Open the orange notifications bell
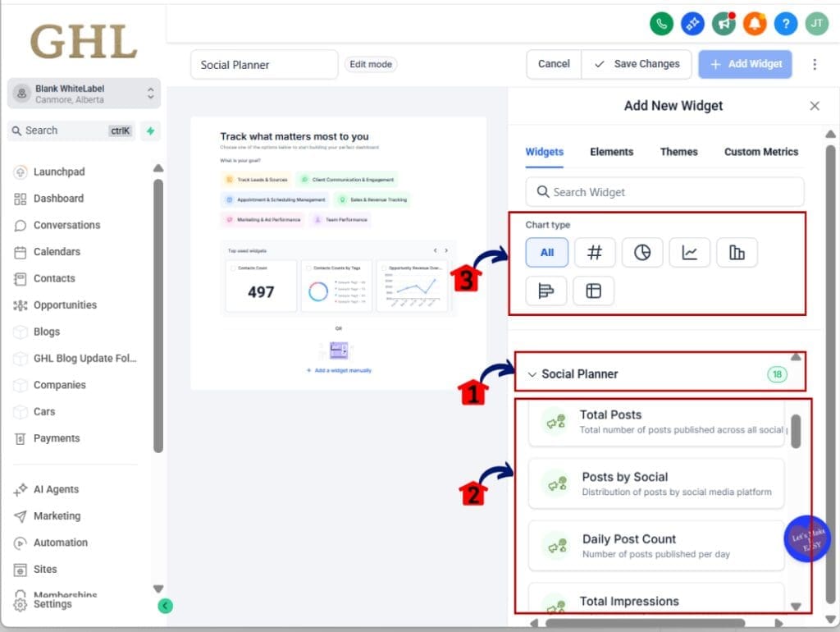840x632 pixels. pyautogui.click(x=755, y=24)
